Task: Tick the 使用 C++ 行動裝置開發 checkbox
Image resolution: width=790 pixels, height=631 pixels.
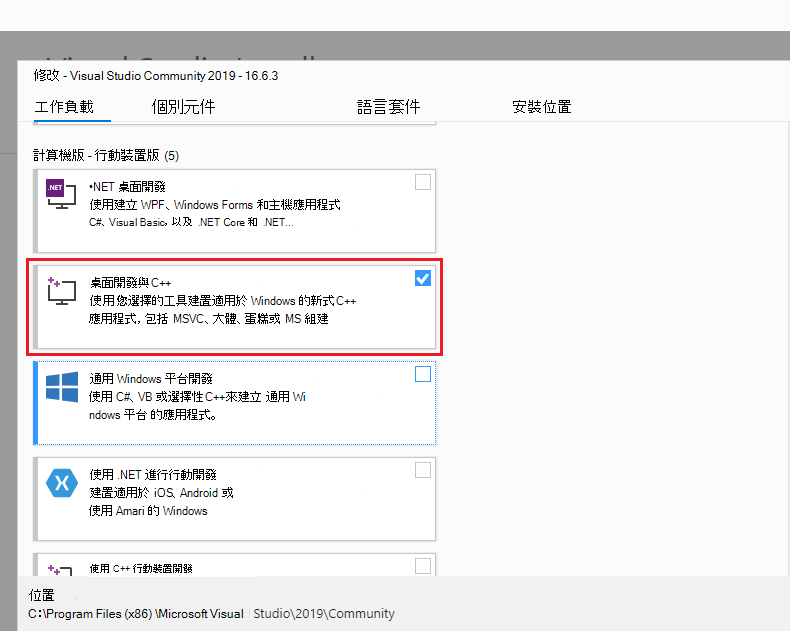Action: (423, 566)
